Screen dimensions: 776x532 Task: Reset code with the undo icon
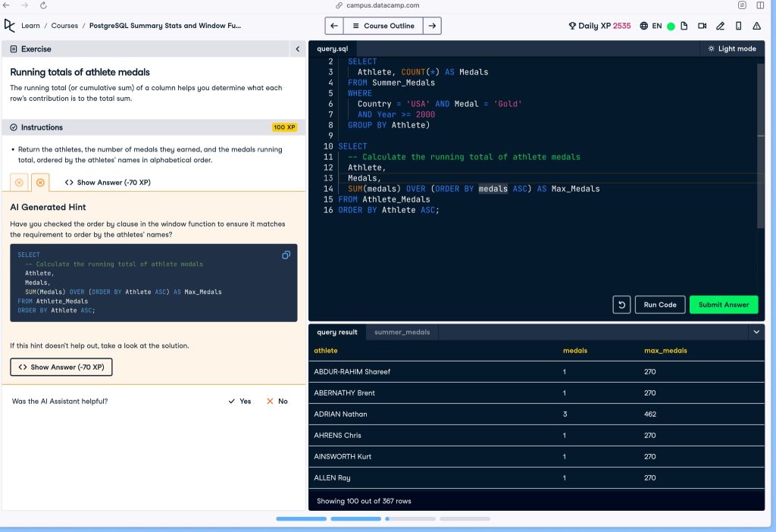point(621,305)
